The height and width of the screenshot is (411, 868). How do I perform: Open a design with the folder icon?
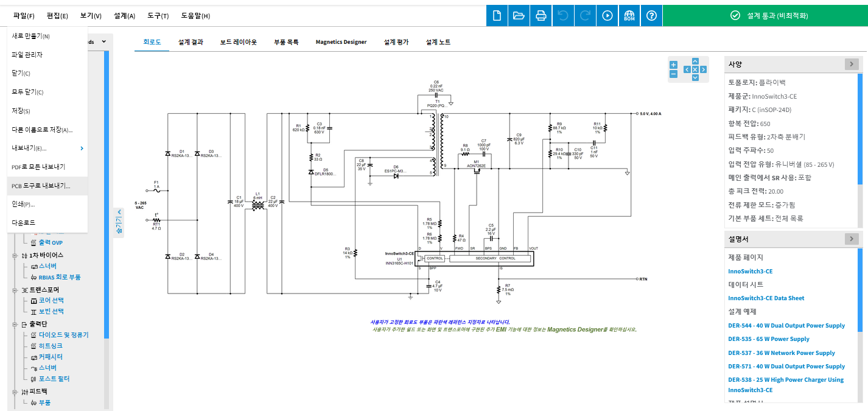point(519,16)
